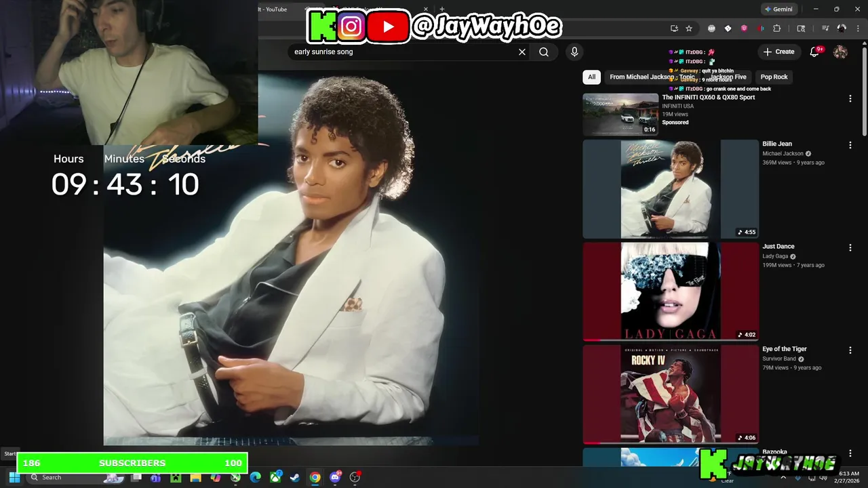Open Steam from the taskbar

pos(295,477)
